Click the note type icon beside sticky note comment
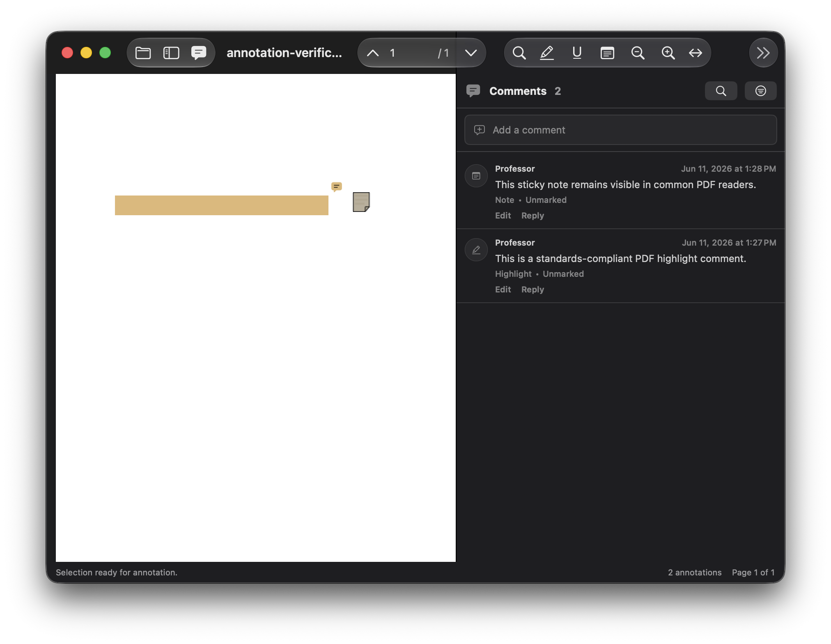This screenshot has width=831, height=644. 476,176
